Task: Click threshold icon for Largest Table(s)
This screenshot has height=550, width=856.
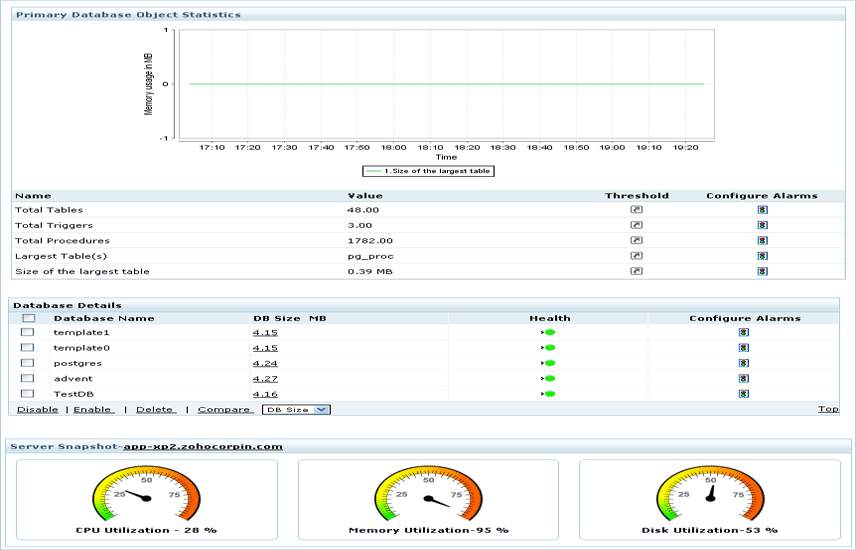Action: tap(636, 256)
